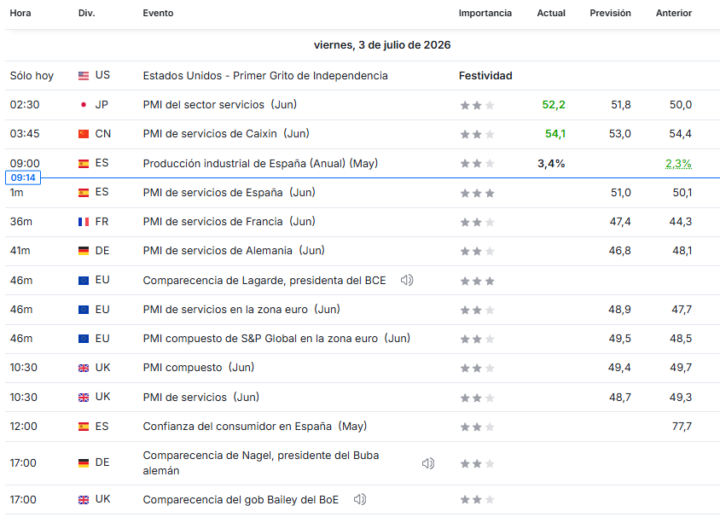
Task: Click the three-star importance rating for Spain's services PMI
Action: point(477,193)
